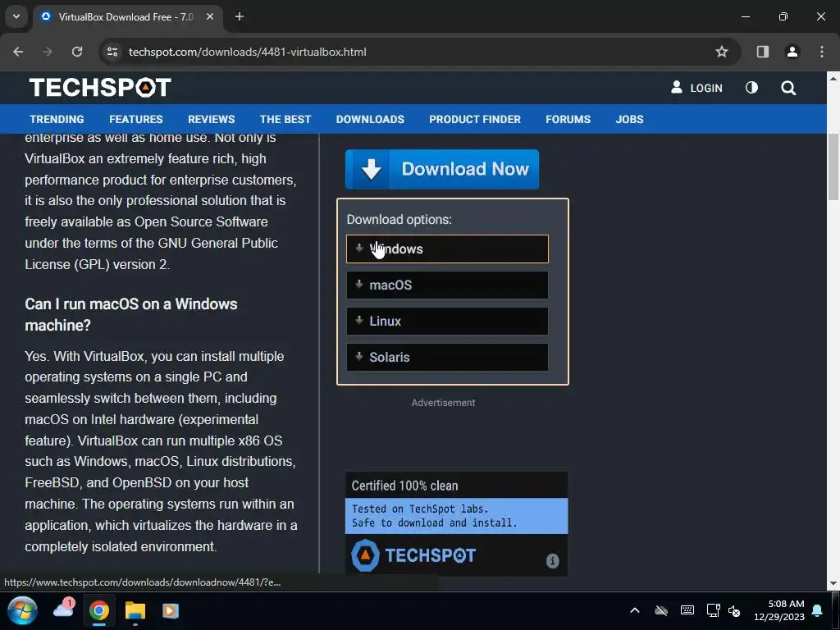The height and width of the screenshot is (630, 840).
Task: Open the cloud app with notification badge in taskbar
Action: 64,609
